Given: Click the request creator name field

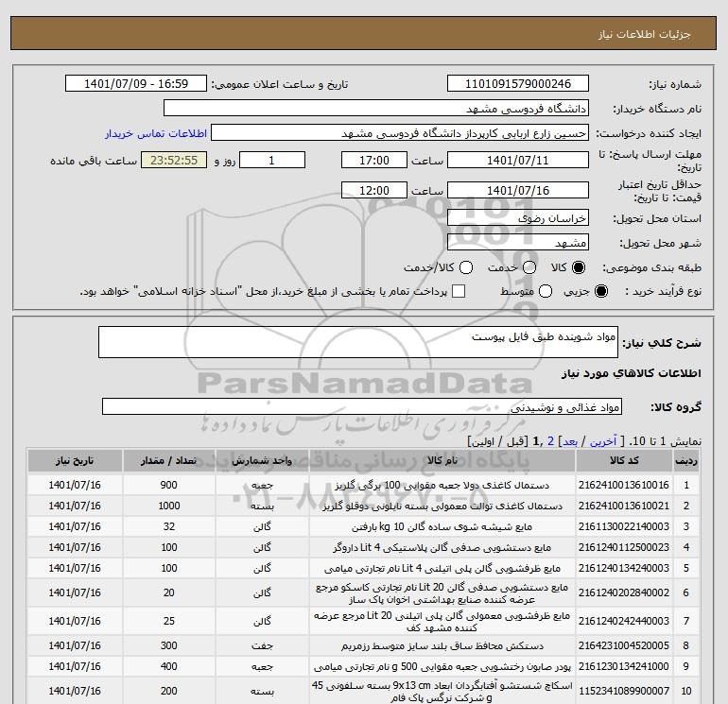Looking at the screenshot, I should point(400,133).
